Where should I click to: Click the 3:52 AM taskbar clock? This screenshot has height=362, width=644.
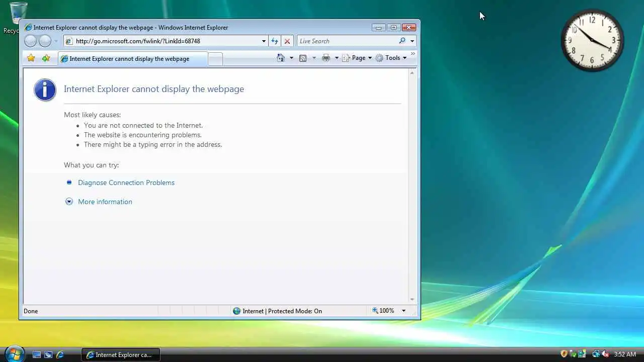625,354
